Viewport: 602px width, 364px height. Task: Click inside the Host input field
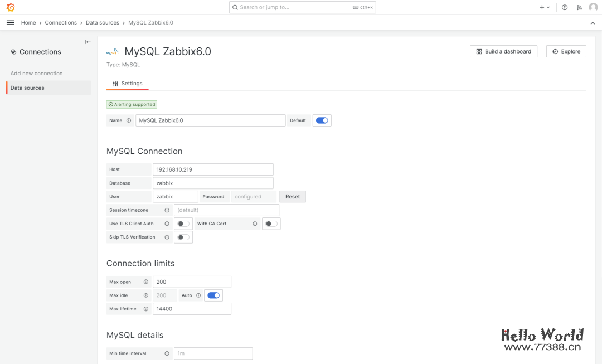(213, 169)
